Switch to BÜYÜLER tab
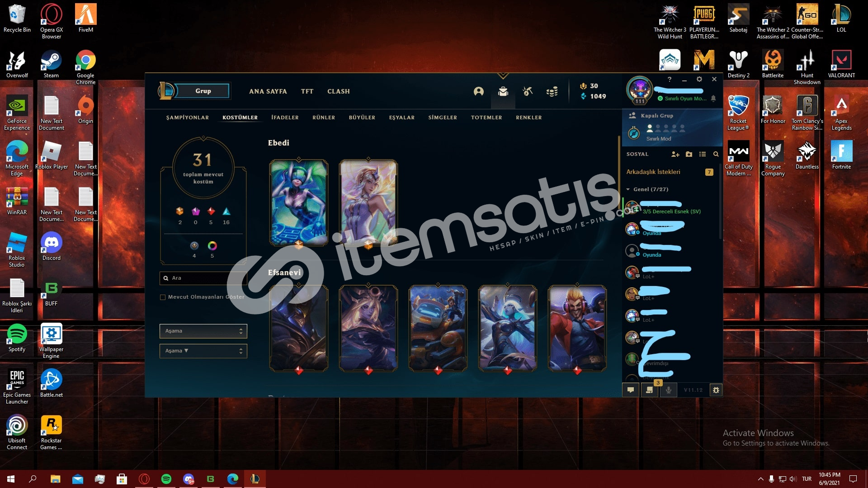The image size is (868, 488). click(x=362, y=117)
